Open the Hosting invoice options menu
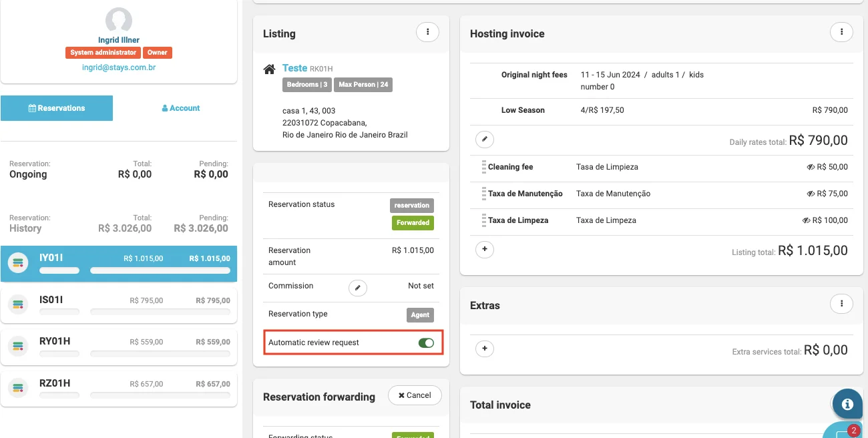 coord(841,31)
